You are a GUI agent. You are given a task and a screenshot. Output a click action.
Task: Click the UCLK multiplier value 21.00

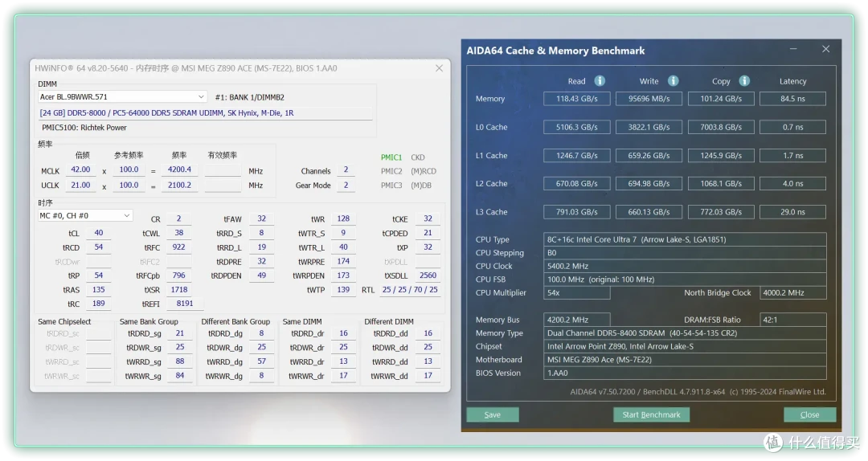81,185
